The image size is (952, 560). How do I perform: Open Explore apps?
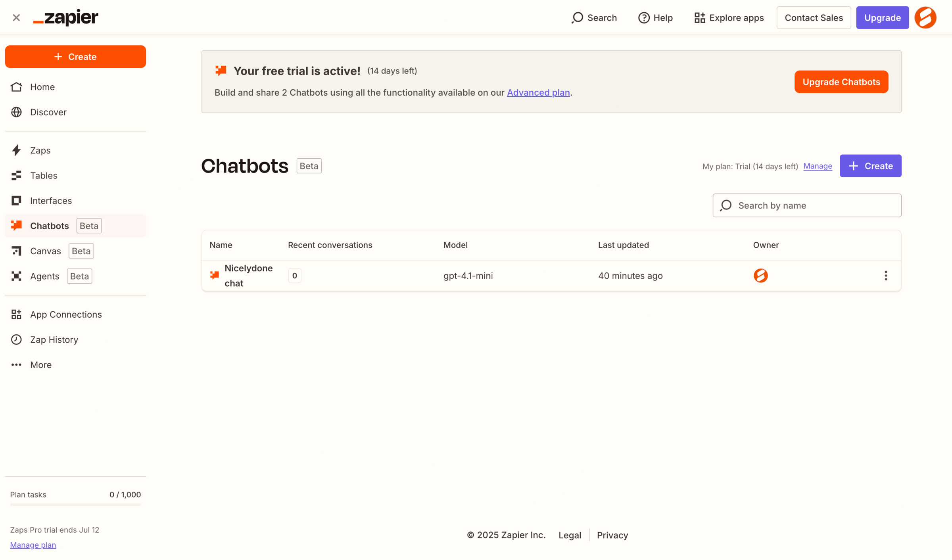pyautogui.click(x=729, y=17)
